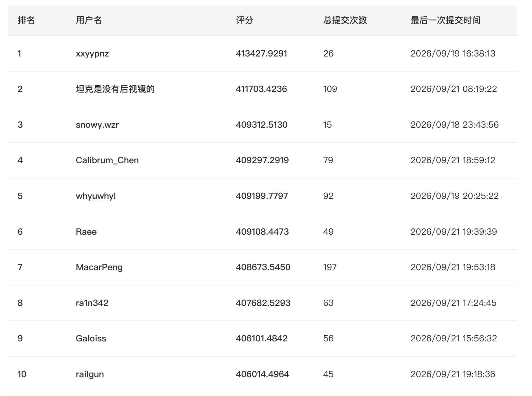Click rank number 10
532x396 pixels.
[22, 374]
